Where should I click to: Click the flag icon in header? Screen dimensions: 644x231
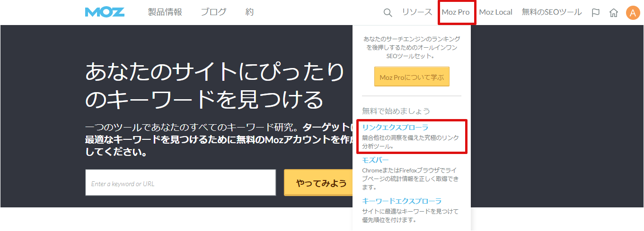tap(596, 13)
